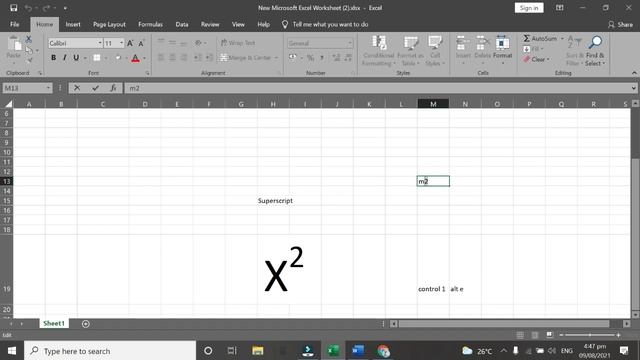Toggle Underline formatting
The height and width of the screenshot is (360, 640).
(76, 58)
